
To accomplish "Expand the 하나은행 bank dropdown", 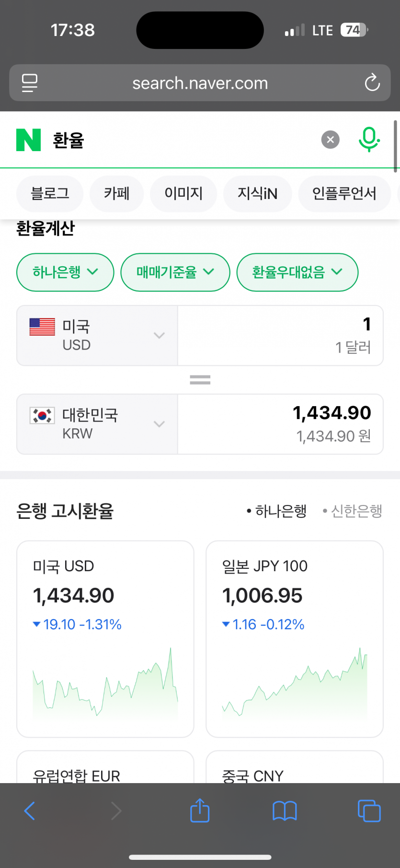I will point(65,272).
